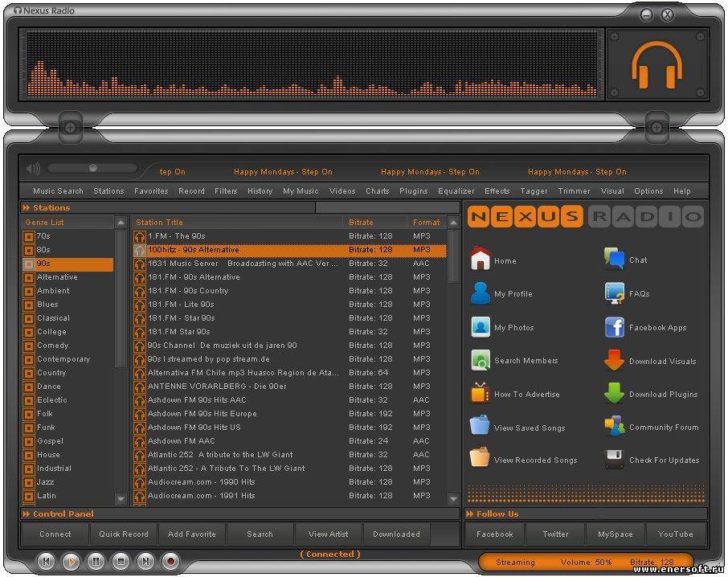Click the Download Plugins green arrow icon
The height and width of the screenshot is (577, 728).
614,393
